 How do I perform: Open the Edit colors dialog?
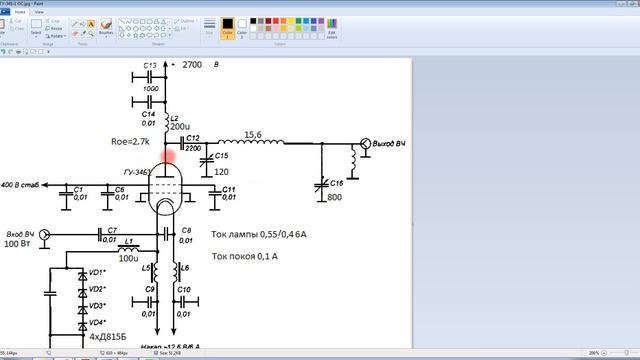click(332, 28)
